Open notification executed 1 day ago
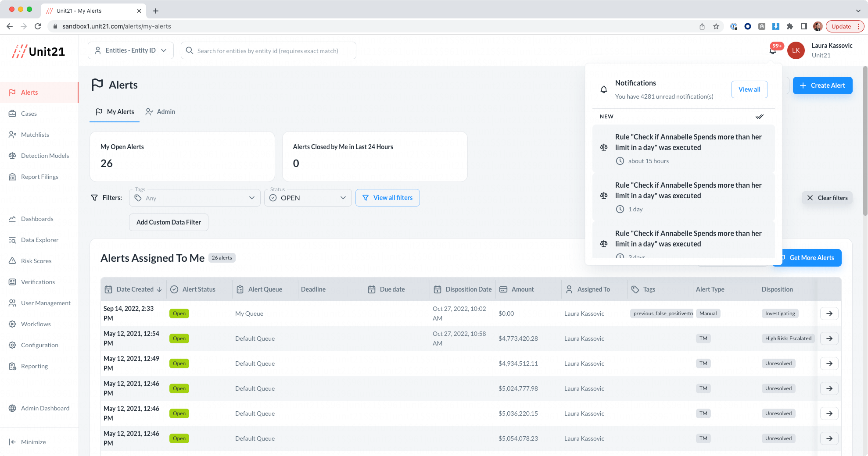868x456 pixels. tap(684, 197)
